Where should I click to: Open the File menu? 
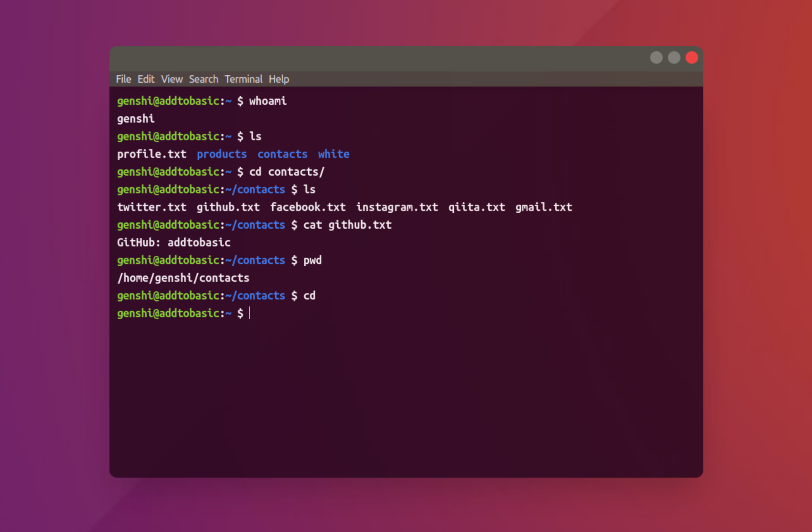point(123,79)
